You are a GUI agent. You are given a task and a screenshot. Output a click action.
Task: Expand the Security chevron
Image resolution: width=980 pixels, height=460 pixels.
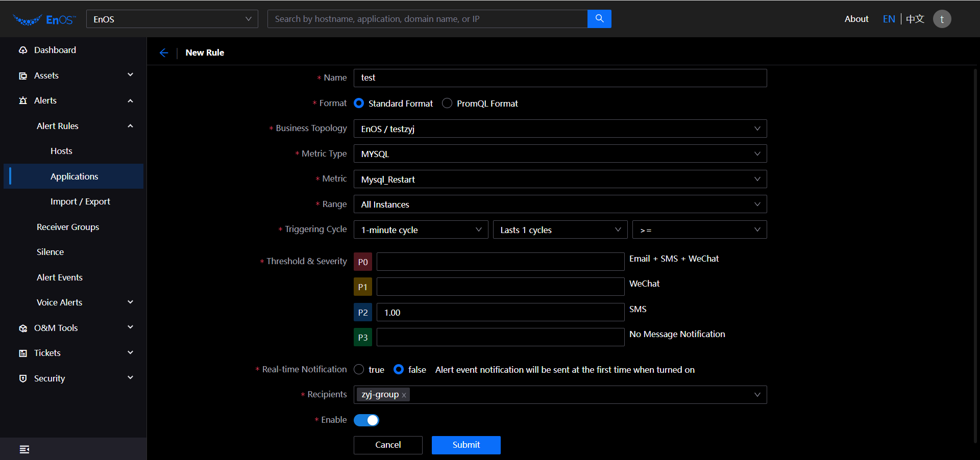130,378
